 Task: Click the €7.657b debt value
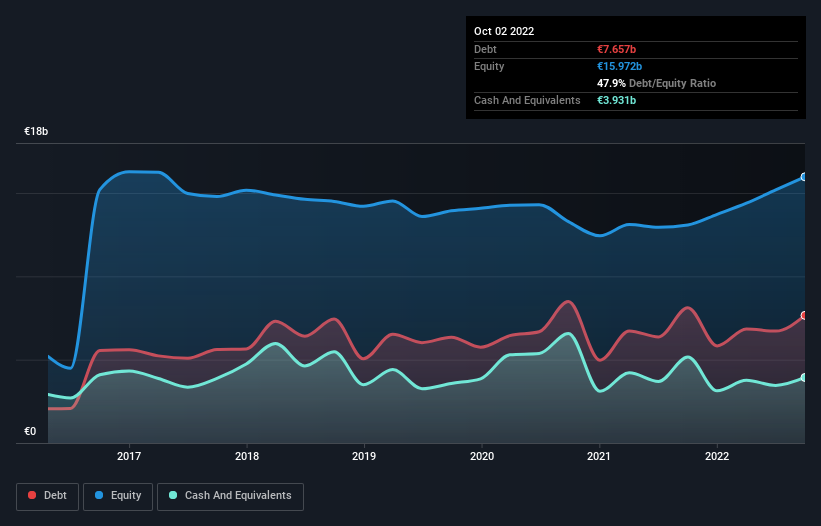pyautogui.click(x=616, y=49)
